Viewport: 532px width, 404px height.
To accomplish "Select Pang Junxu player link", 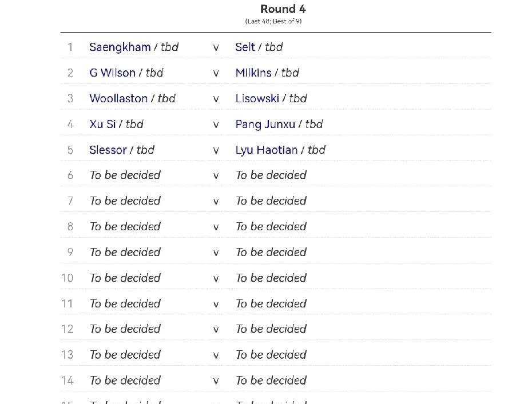I will tap(265, 124).
